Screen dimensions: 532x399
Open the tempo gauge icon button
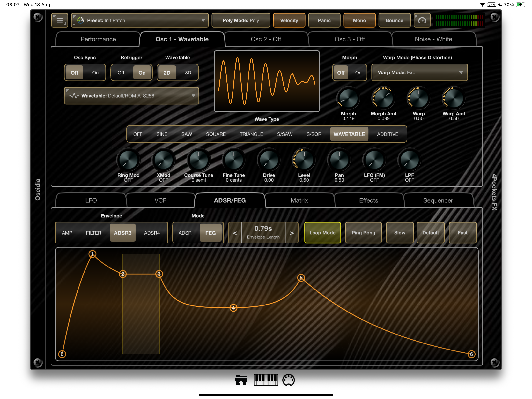tap(422, 20)
